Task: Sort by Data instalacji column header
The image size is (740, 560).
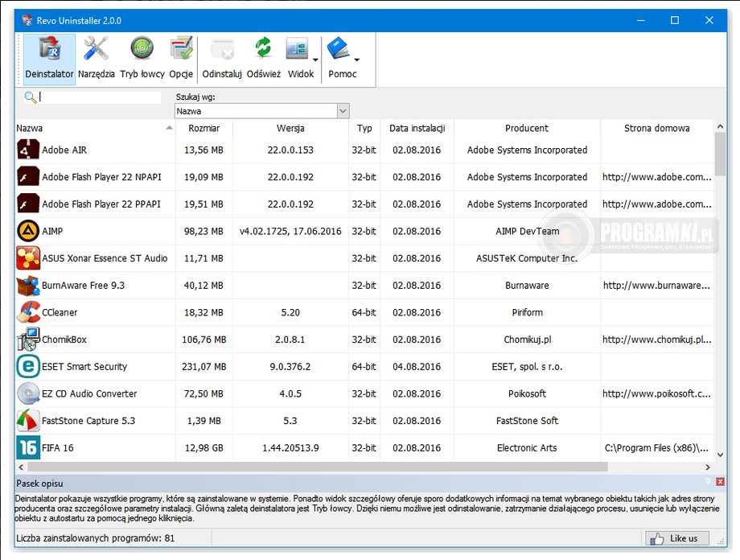Action: (417, 128)
